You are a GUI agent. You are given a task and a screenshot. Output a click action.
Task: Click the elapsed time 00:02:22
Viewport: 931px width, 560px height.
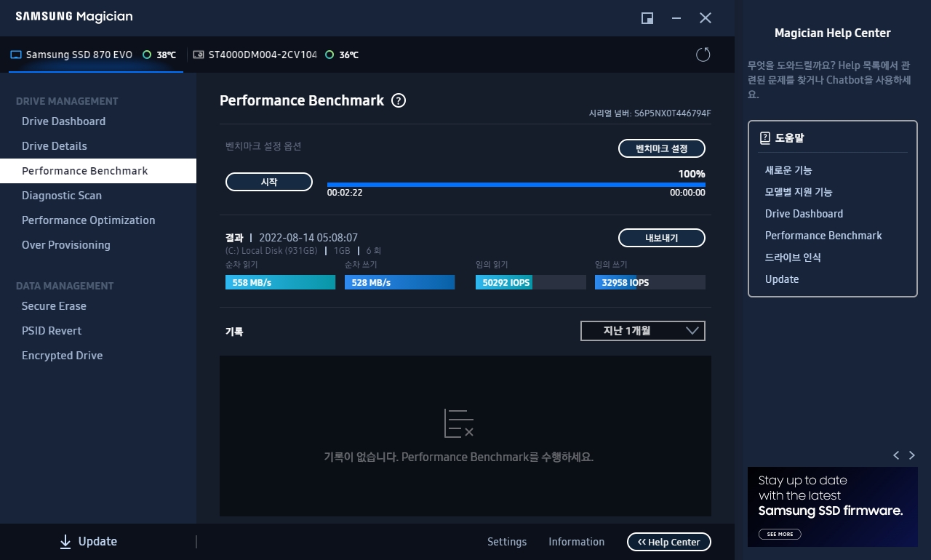coord(345,193)
